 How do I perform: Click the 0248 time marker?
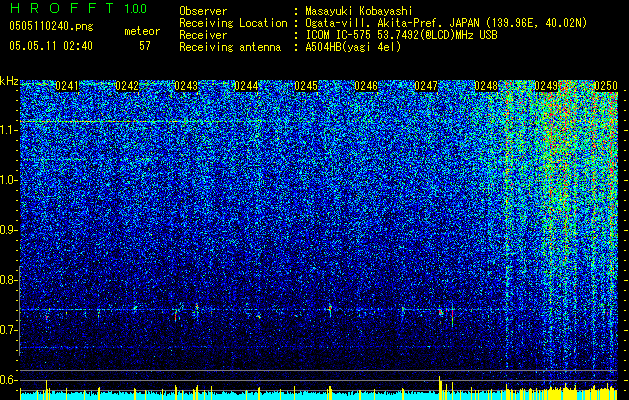486,86
